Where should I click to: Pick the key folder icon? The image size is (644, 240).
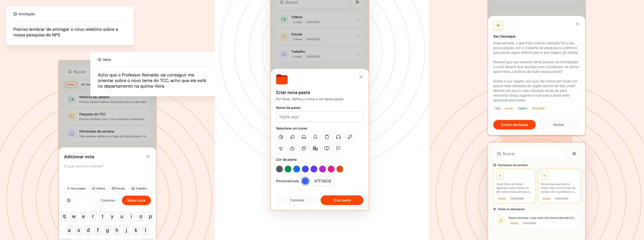pos(350,137)
